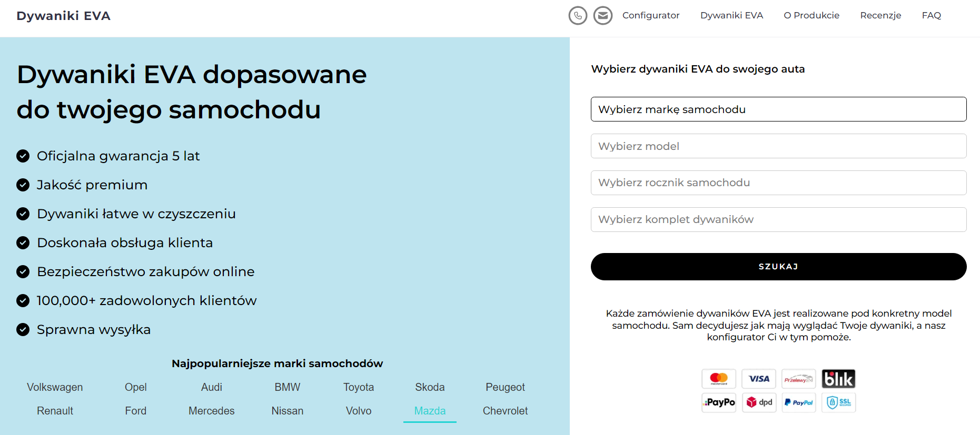Open the 'Wybierz komplet dywaników' dropdown
This screenshot has height=435, width=980.
point(778,219)
